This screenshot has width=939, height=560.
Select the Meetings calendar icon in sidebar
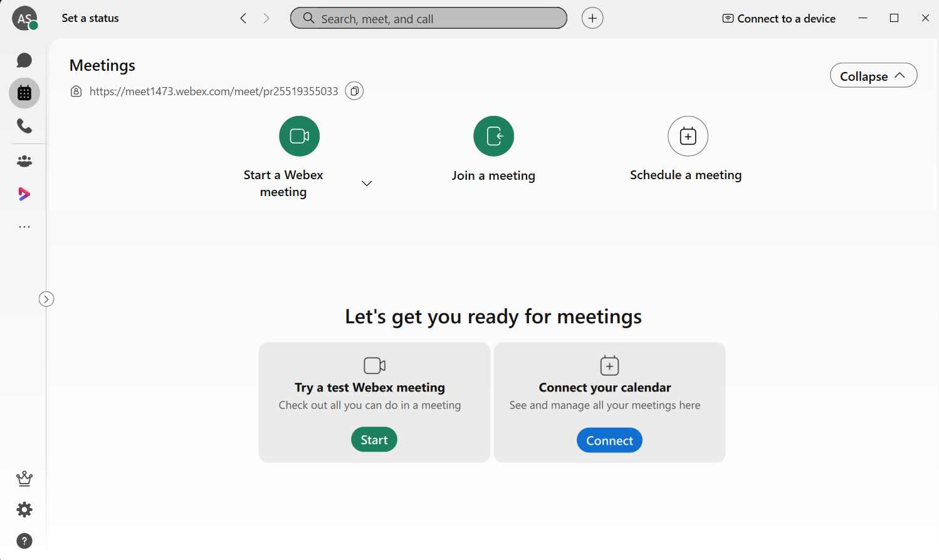coord(24,93)
